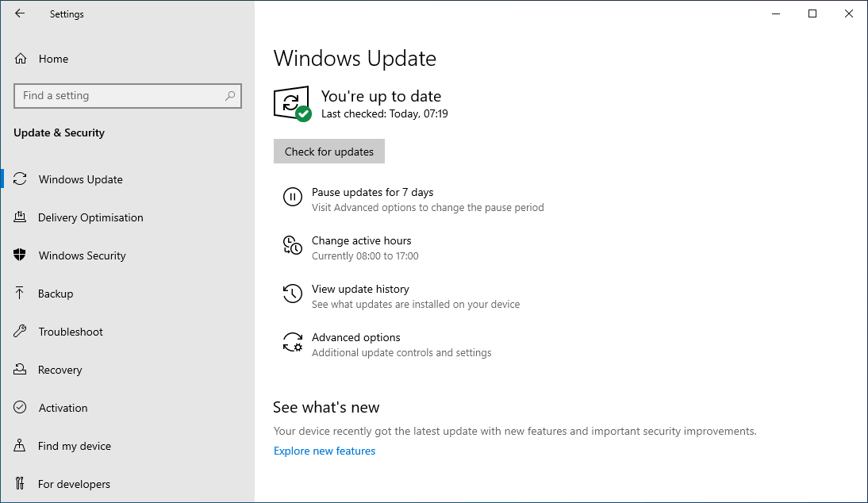Click the Activation checkmark circle icon
The height and width of the screenshot is (503, 868).
pos(20,407)
